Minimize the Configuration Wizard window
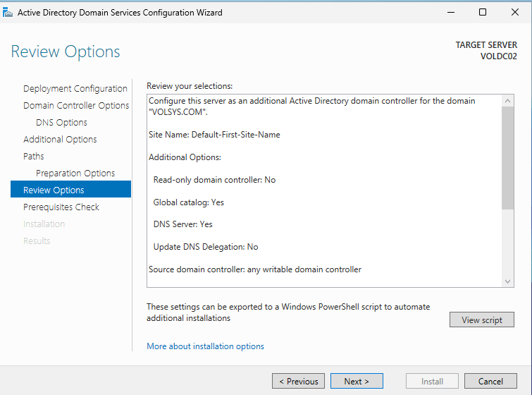Viewport: 532px width, 395px height. 451,12
